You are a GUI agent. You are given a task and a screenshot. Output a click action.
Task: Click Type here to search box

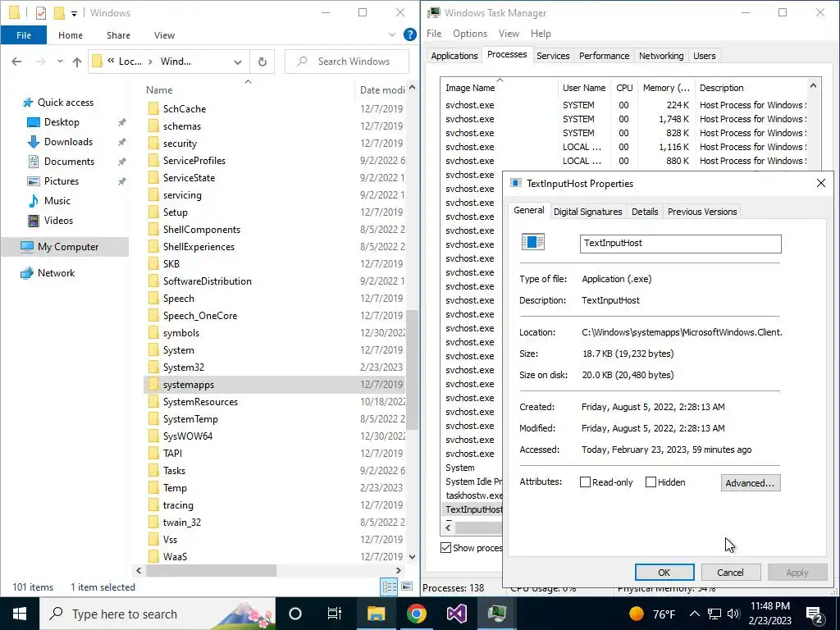point(157,614)
